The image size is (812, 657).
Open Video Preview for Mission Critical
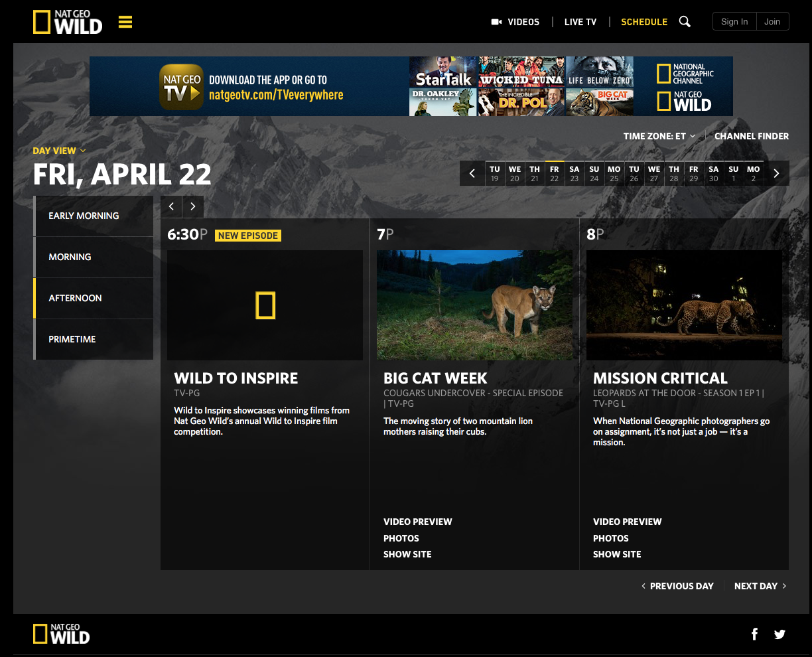pyautogui.click(x=628, y=522)
